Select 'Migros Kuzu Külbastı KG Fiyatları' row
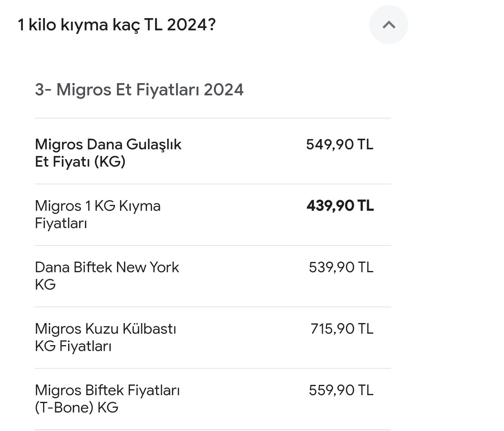Viewport: 504px width, 431px height. pos(213,338)
